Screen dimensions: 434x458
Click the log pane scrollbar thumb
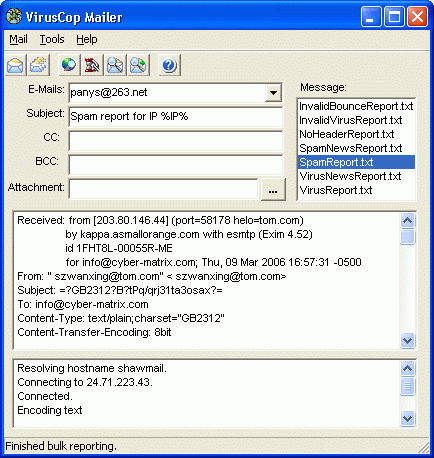pyautogui.click(x=407, y=386)
